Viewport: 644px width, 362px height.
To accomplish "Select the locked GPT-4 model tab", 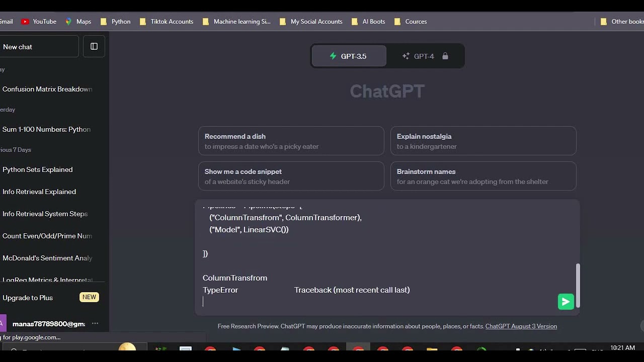I will (425, 56).
